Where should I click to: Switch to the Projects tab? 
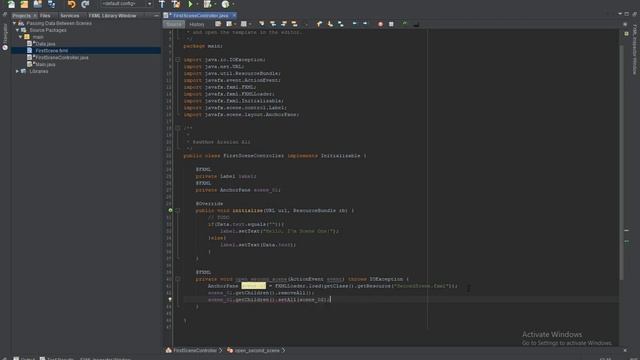[21, 16]
